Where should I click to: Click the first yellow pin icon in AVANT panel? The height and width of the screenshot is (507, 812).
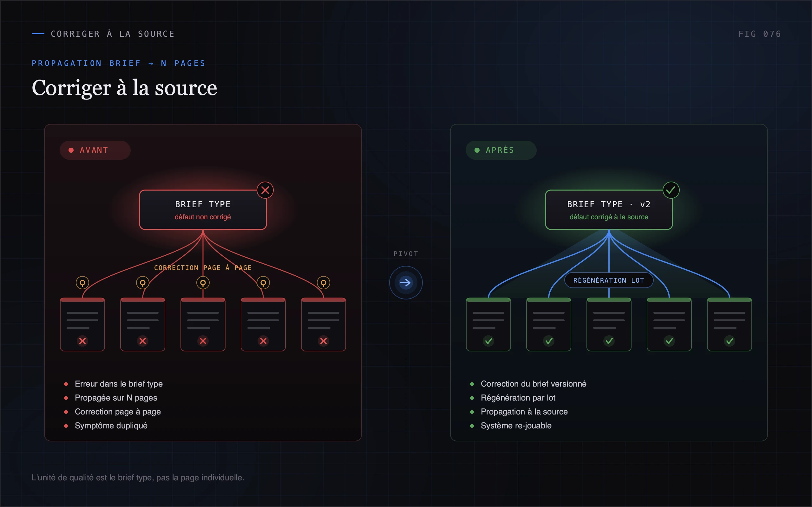point(82,283)
